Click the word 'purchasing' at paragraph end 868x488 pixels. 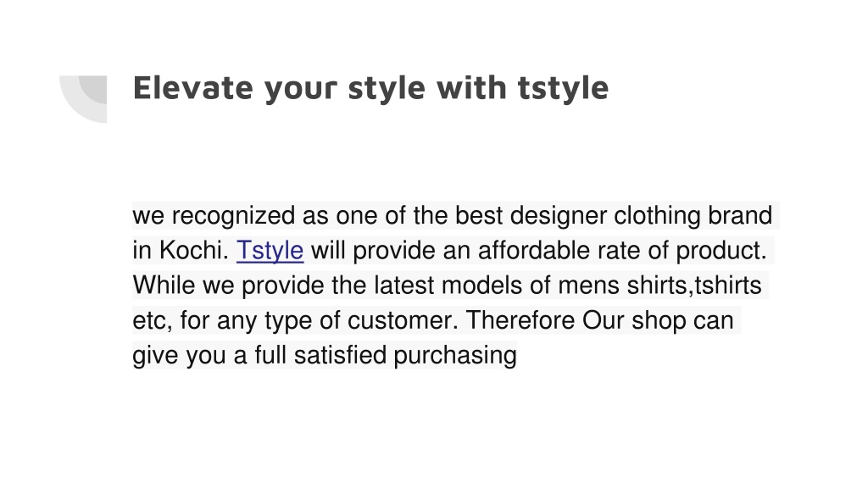point(455,355)
